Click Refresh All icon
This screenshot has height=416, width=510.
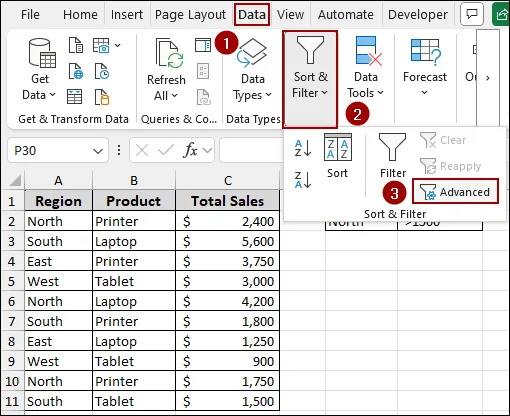coord(169,53)
